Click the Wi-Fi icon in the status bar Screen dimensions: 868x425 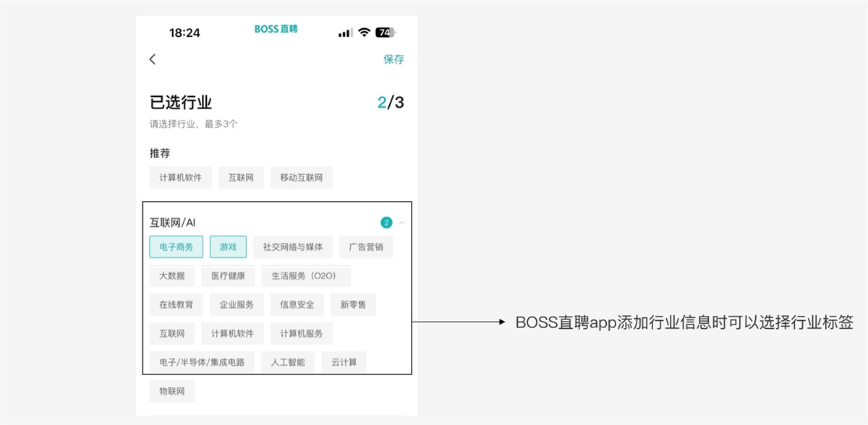click(363, 32)
